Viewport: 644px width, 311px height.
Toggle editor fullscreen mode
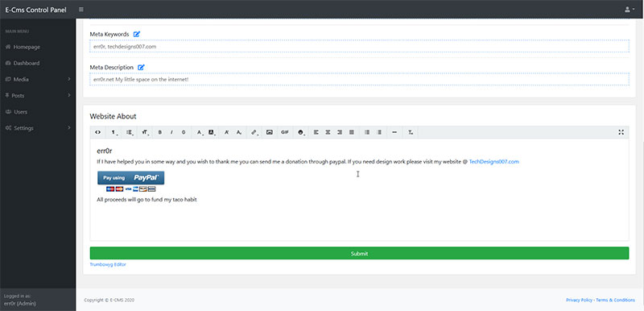click(x=621, y=132)
